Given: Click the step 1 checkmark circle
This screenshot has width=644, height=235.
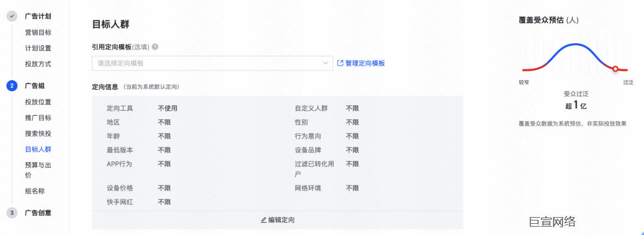Looking at the screenshot, I should 12,16.
